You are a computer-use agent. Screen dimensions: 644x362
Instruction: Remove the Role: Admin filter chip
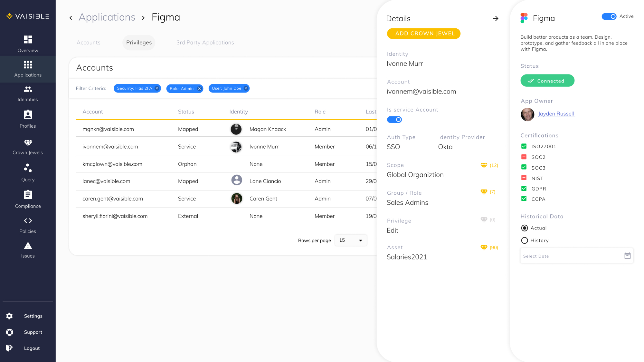(199, 89)
